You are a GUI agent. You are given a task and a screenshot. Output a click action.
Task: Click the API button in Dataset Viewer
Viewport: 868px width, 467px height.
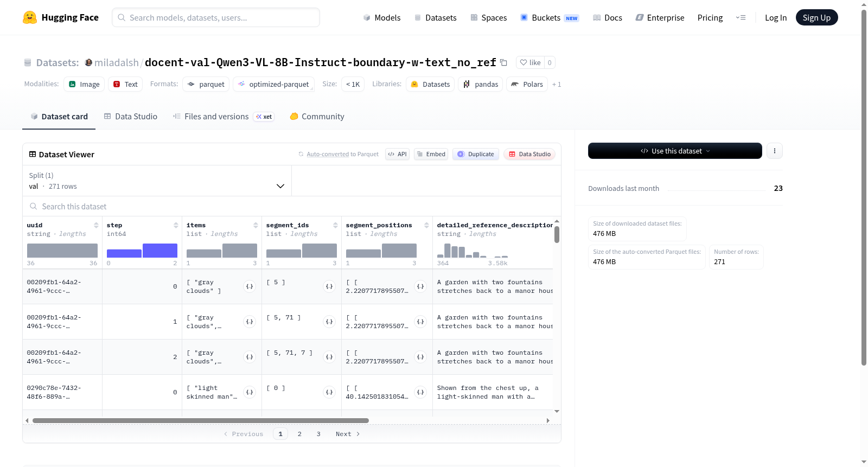(x=397, y=154)
